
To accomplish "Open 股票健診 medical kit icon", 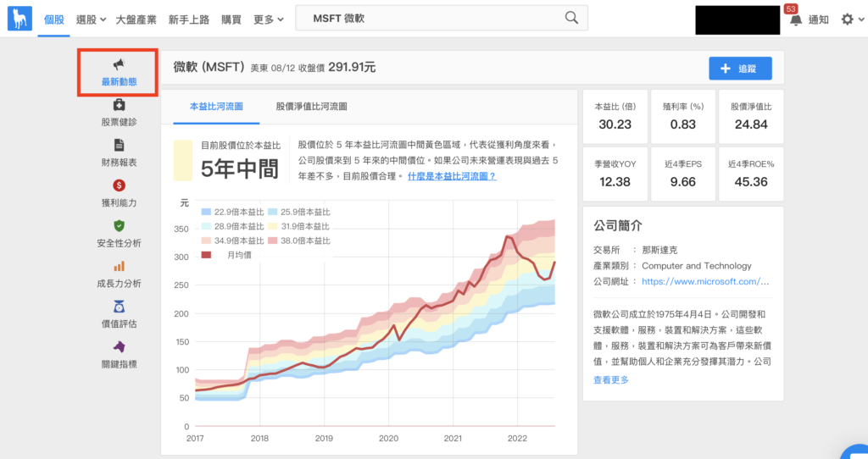I will 119,104.
